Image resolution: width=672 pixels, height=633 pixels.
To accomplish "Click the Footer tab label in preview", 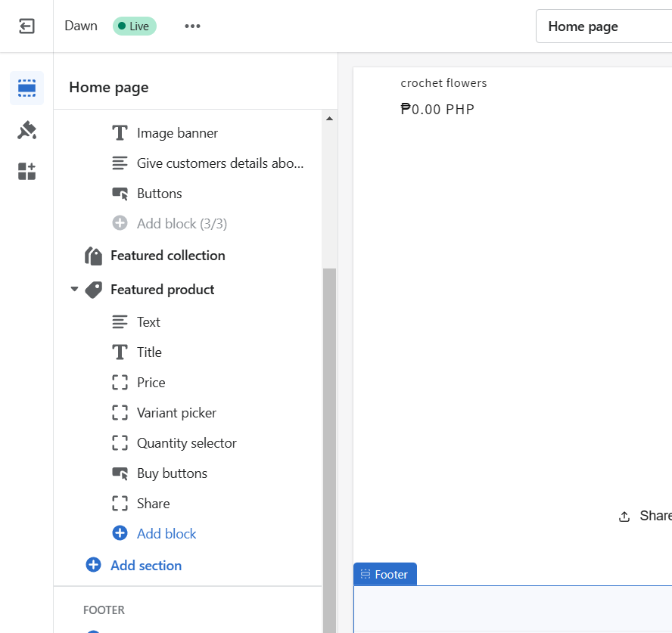I will 385,574.
